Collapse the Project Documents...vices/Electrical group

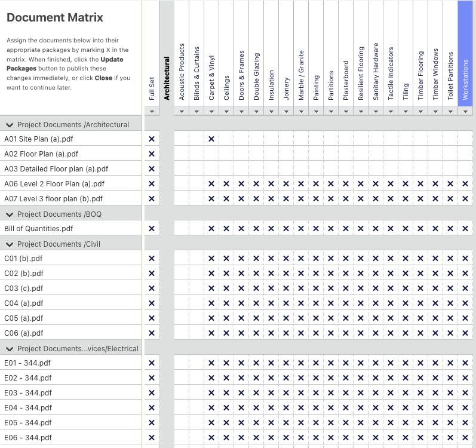coord(10,349)
